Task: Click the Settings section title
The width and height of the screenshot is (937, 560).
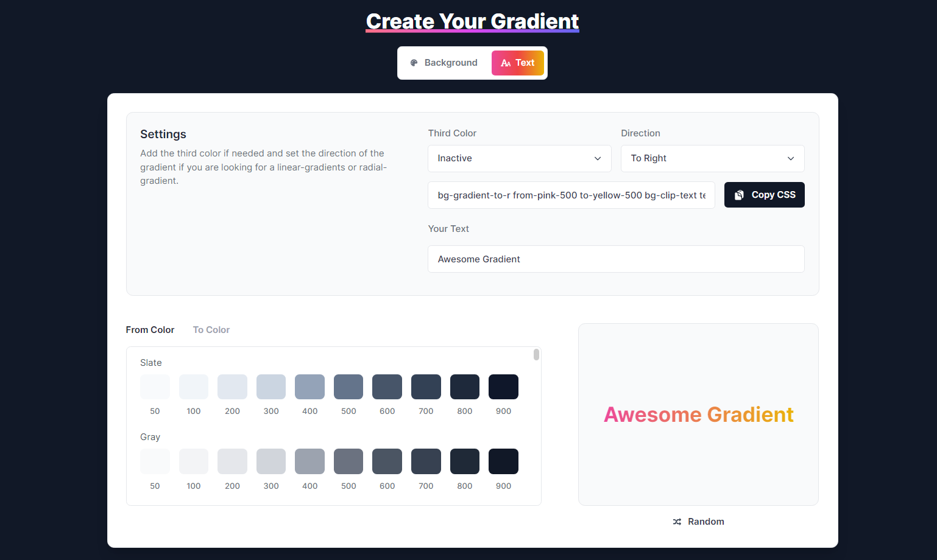Action: click(x=163, y=134)
